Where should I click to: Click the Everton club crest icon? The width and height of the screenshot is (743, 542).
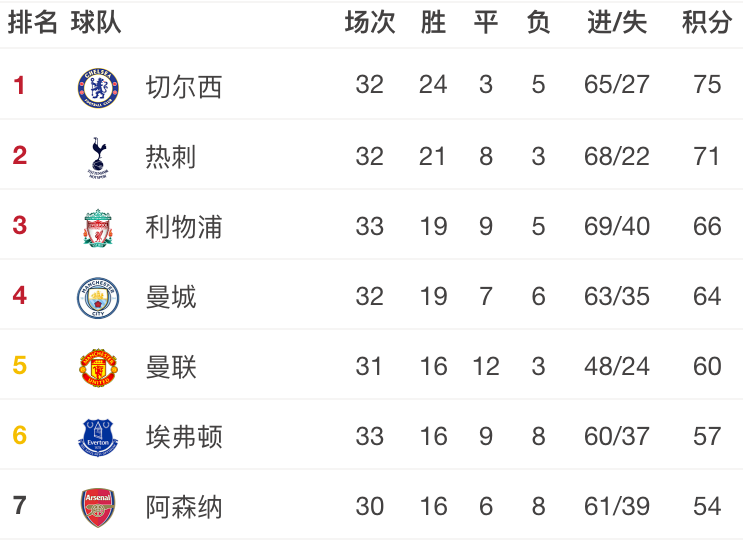click(x=98, y=438)
